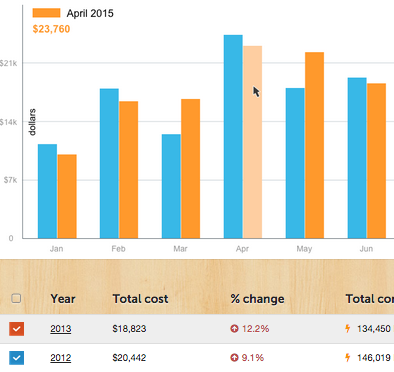The width and height of the screenshot is (394, 372).
Task: Click the Year column header
Action: [63, 299]
